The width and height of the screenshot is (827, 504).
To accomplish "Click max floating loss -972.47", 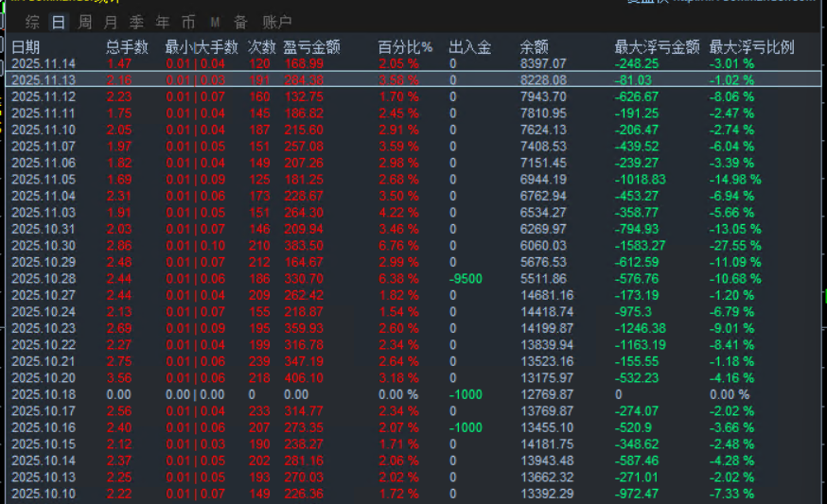I will coord(637,494).
